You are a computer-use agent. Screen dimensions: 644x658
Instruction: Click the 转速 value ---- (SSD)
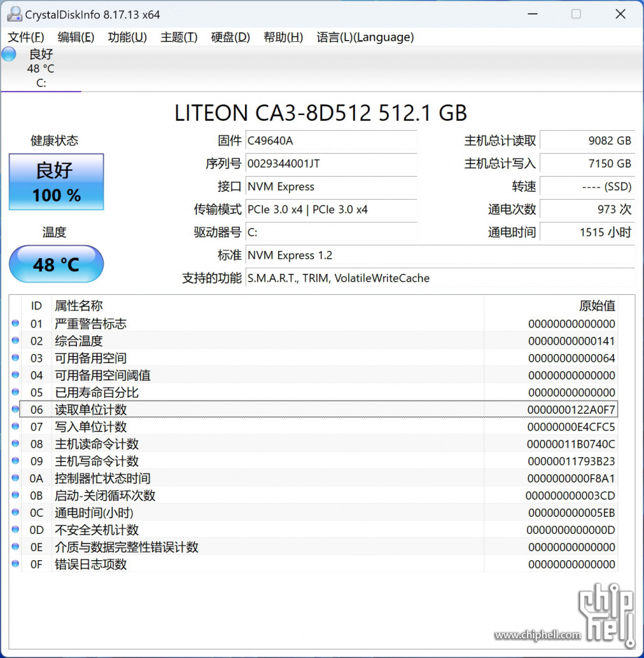587,186
